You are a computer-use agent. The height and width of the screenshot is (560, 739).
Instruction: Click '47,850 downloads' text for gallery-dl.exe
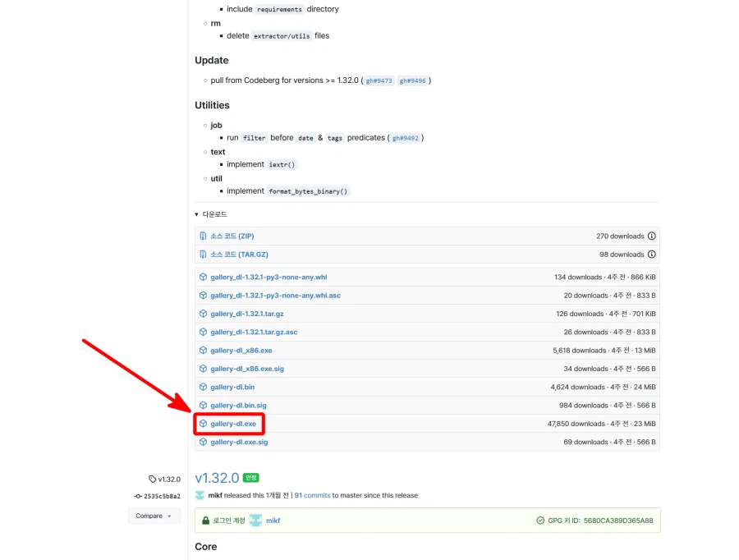pyautogui.click(x=576, y=424)
